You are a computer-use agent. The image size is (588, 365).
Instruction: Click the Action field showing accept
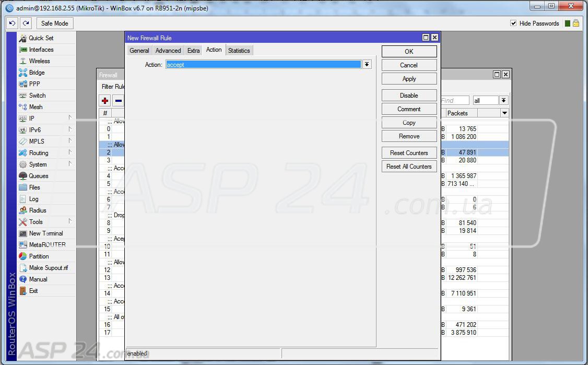pos(263,65)
